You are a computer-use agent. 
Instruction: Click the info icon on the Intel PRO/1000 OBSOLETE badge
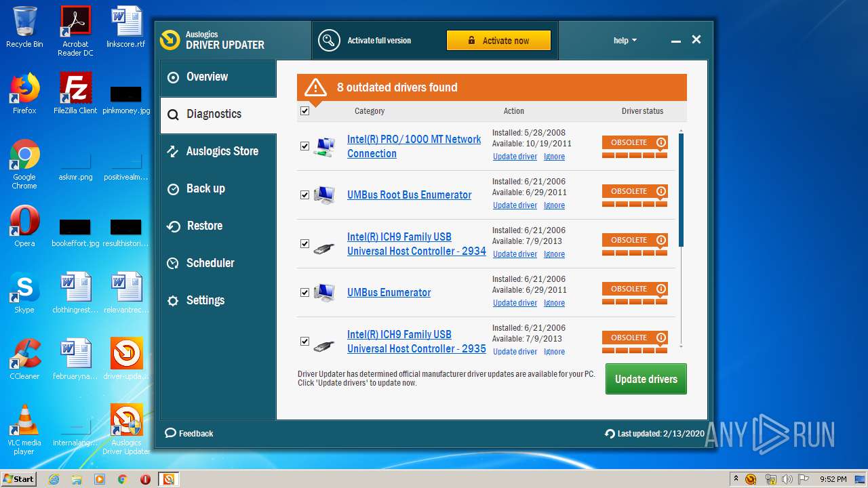(661, 142)
